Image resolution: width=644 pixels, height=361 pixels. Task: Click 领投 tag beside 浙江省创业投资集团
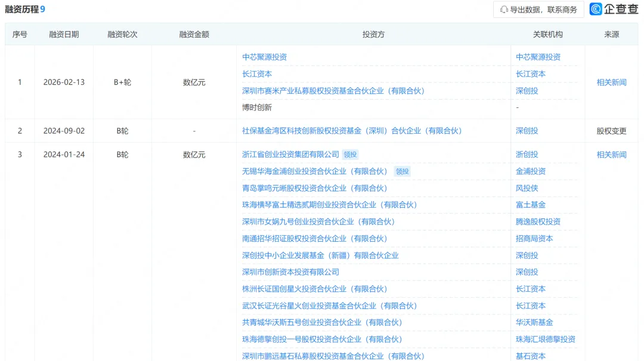(x=351, y=155)
